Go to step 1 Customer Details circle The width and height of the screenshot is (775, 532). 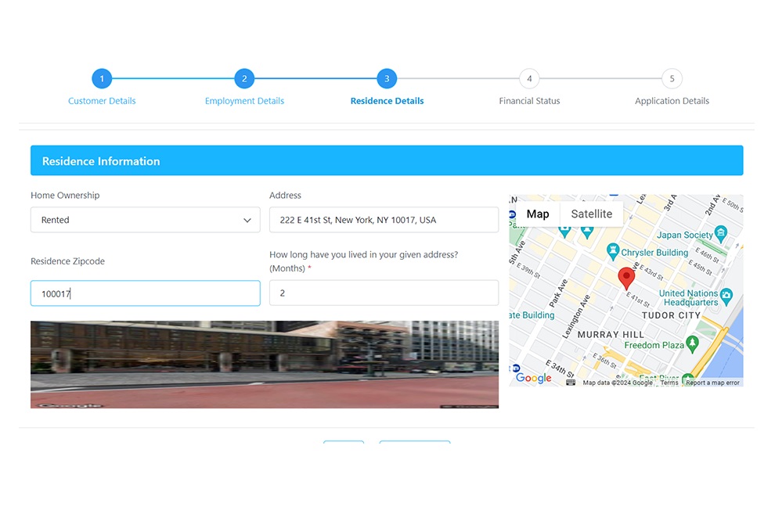tap(102, 79)
